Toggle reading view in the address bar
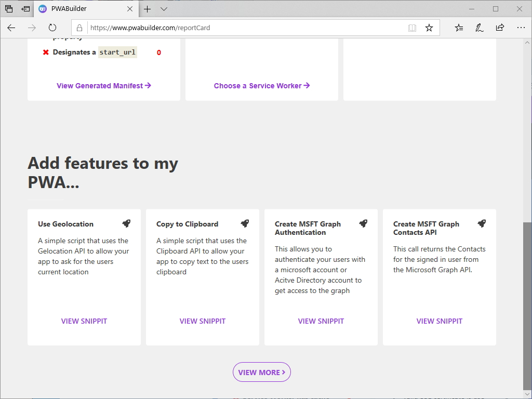 tap(412, 28)
